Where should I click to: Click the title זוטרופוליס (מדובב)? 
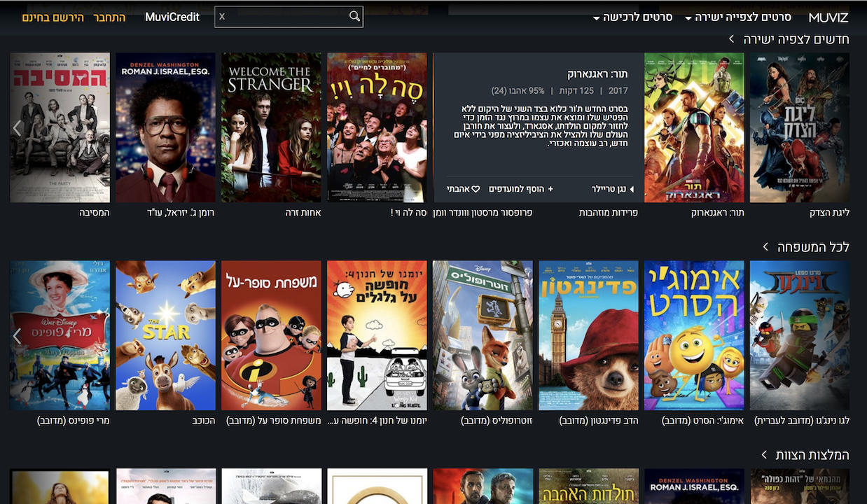pos(497,421)
